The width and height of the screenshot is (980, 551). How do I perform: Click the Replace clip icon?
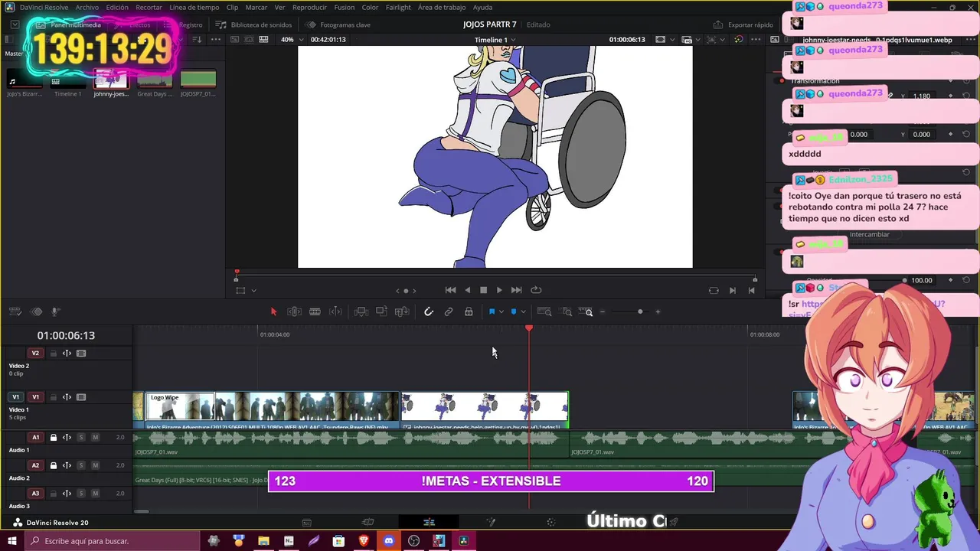[x=402, y=311]
